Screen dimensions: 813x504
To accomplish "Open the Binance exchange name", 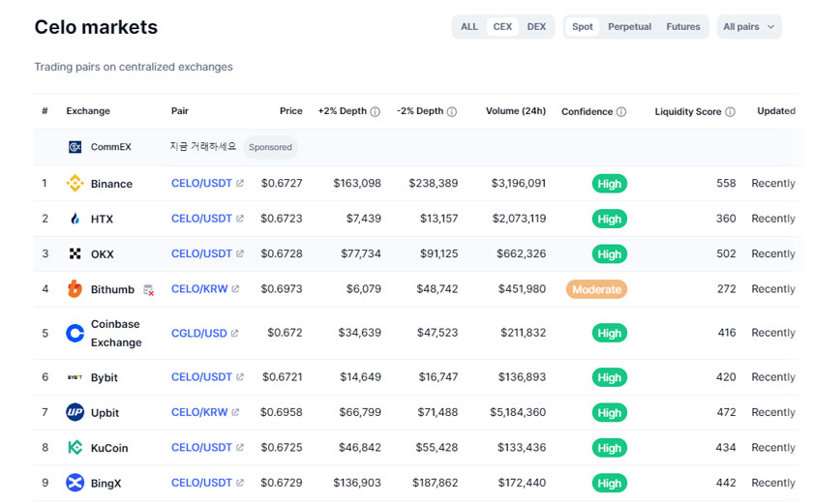I will tap(111, 184).
